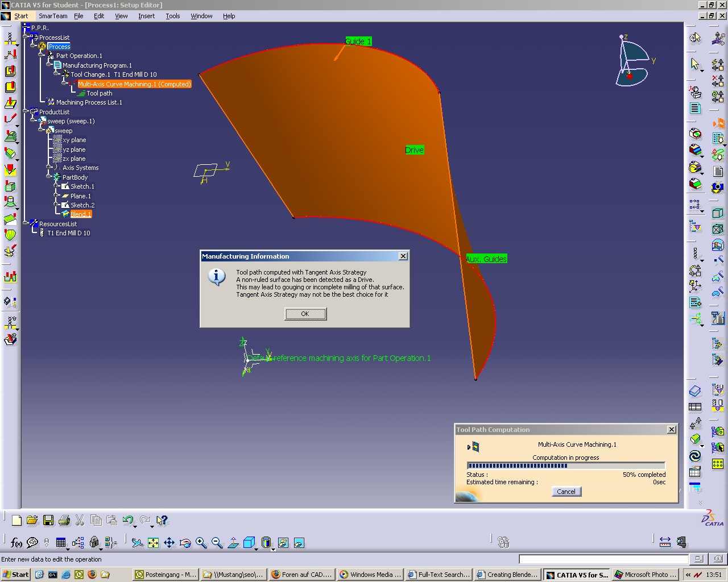Click the Design Table grid icon
This screenshot has height=582, width=728.
[x=61, y=543]
